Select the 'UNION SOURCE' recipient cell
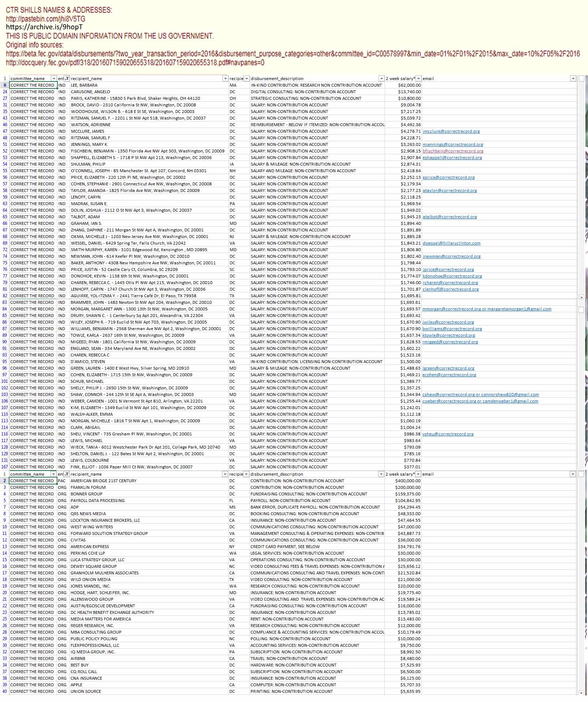 click(149, 691)
